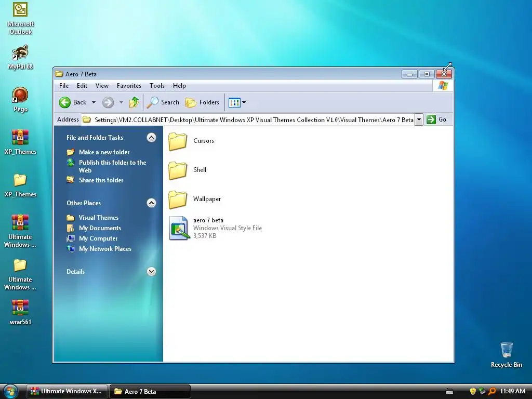Open the Tools menu
This screenshot has height=399, width=532.
pyautogui.click(x=157, y=86)
